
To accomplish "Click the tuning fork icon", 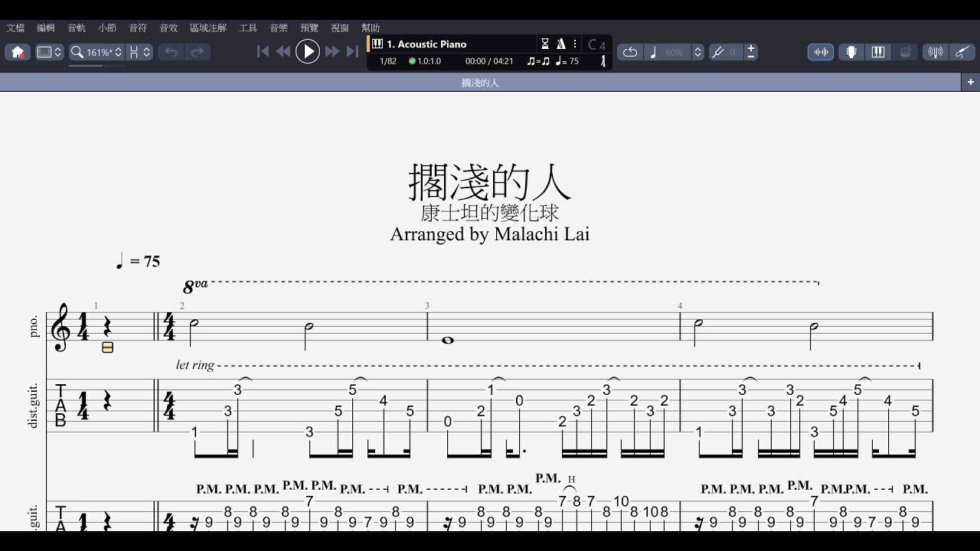I will (x=717, y=52).
